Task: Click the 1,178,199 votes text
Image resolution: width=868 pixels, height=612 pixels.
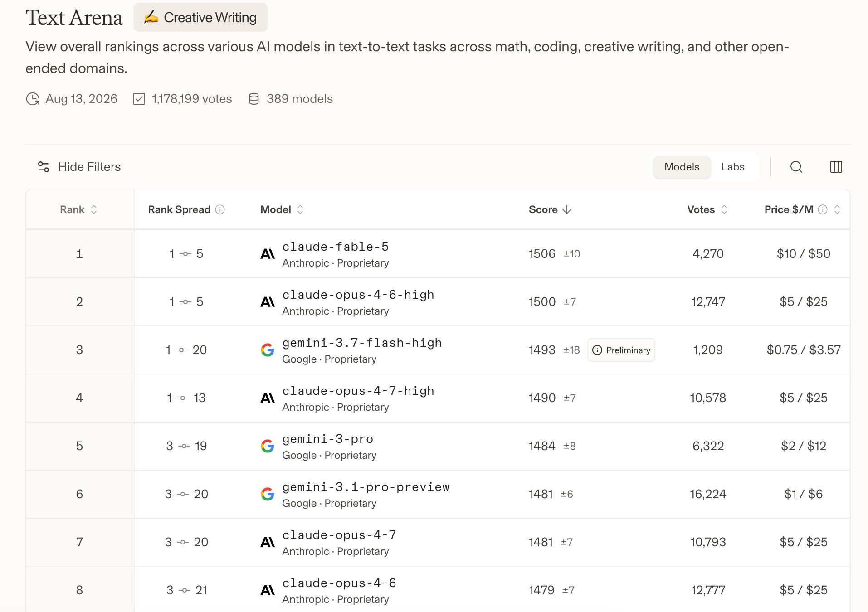Action: point(192,99)
